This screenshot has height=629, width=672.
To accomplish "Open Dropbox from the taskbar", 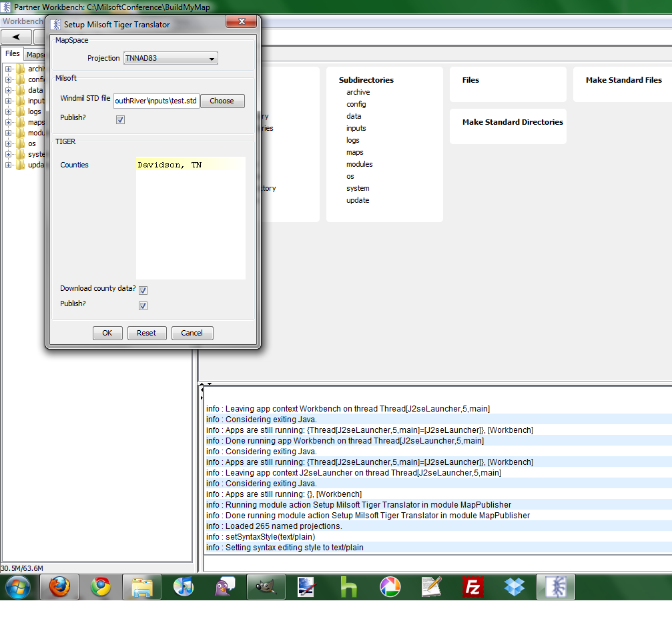I will coord(515,586).
